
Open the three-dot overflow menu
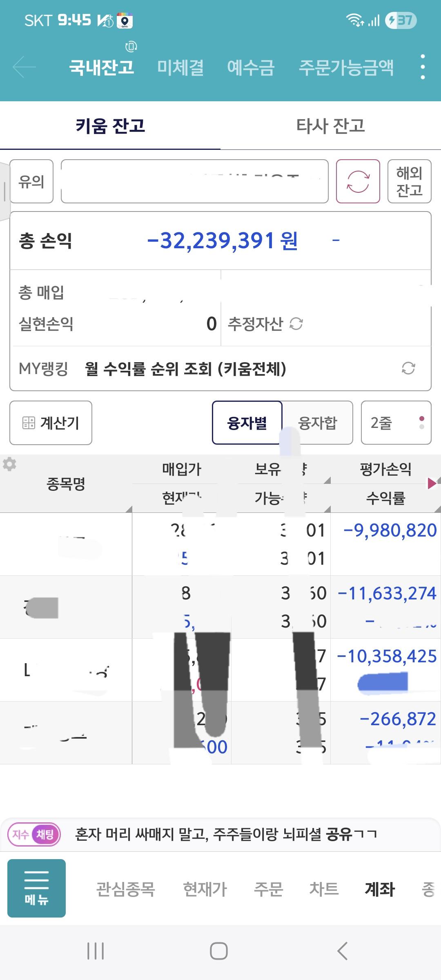click(x=423, y=67)
